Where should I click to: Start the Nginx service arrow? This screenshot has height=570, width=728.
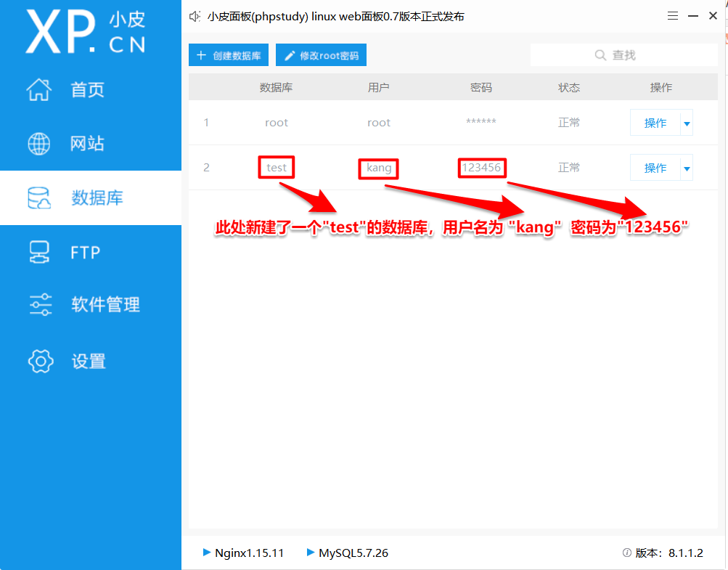207,553
